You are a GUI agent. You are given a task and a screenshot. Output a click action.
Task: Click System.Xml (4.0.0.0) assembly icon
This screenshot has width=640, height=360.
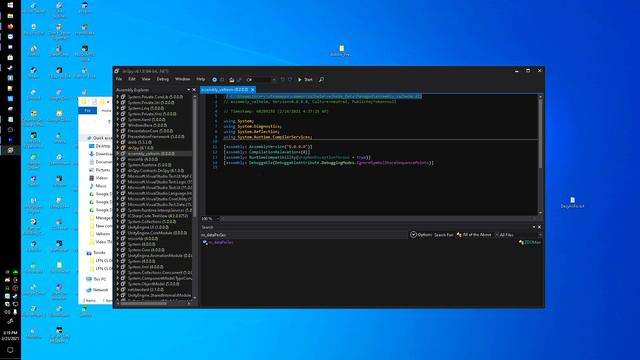pos(123,267)
